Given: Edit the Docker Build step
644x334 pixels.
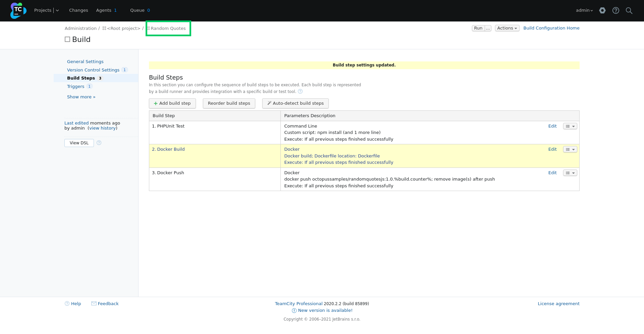Looking at the screenshot, I should [x=552, y=149].
